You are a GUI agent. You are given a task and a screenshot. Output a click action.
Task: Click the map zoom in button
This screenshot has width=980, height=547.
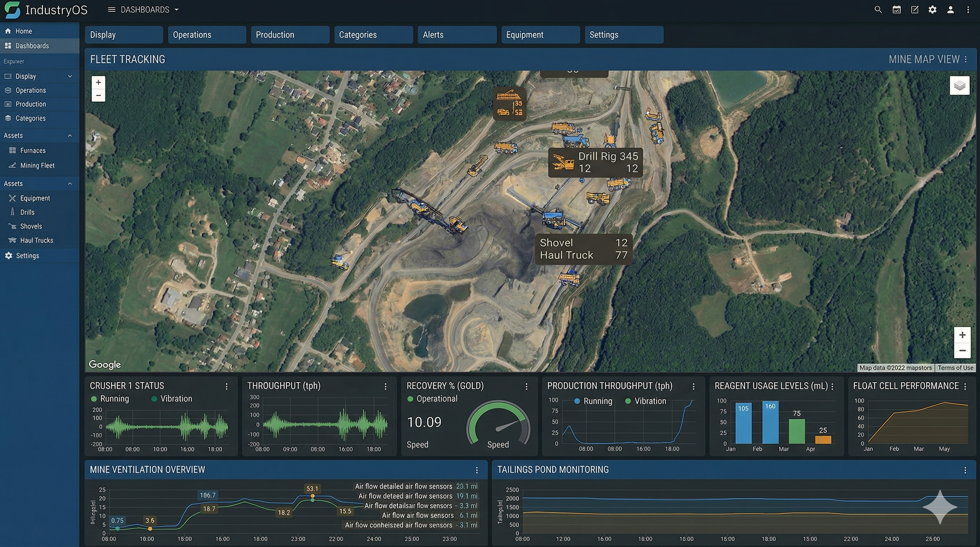[98, 82]
